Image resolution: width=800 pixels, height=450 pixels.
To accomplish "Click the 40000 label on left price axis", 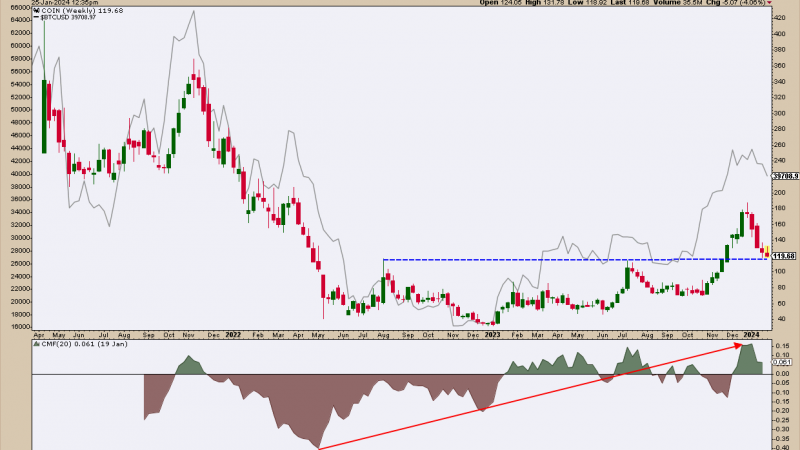I will click(20, 174).
